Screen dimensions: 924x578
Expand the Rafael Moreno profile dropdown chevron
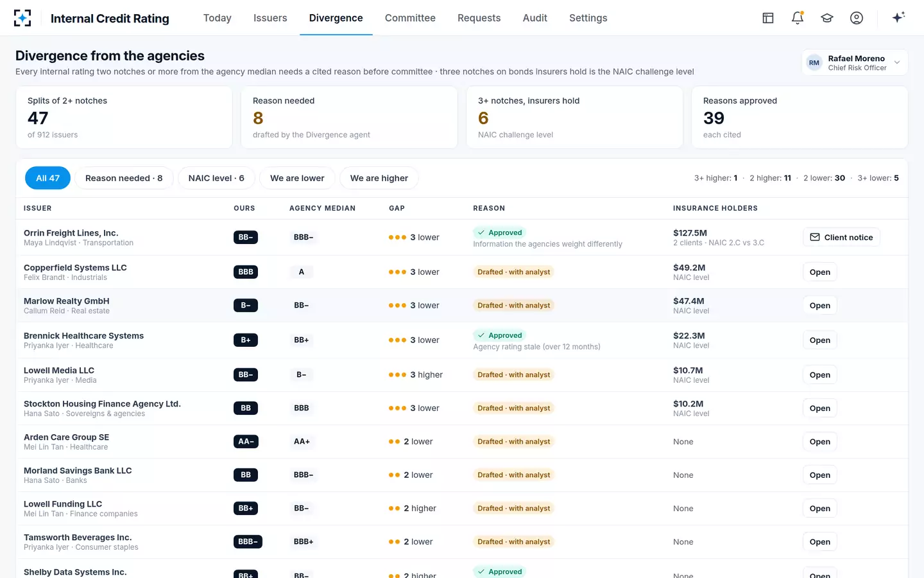click(x=897, y=63)
